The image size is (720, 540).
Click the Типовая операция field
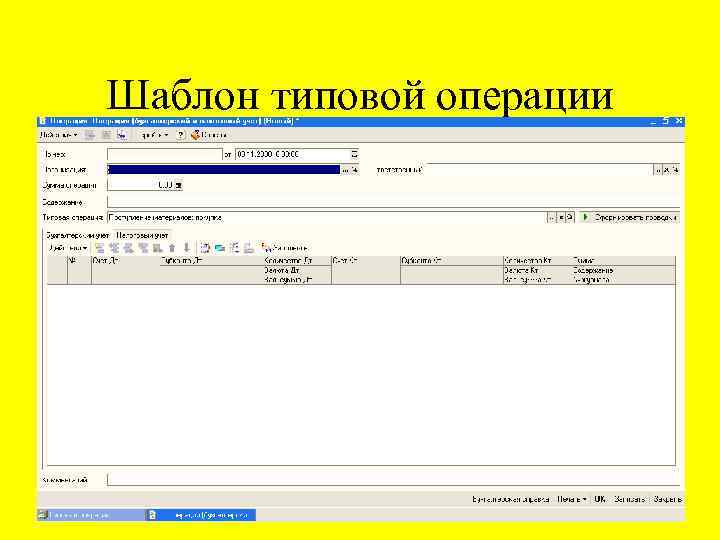[x=326, y=218]
